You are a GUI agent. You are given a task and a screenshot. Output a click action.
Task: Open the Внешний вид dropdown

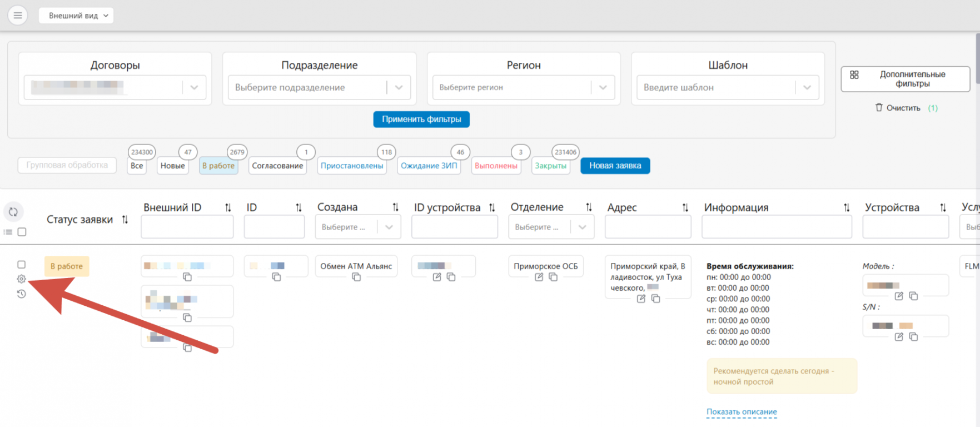coord(76,16)
